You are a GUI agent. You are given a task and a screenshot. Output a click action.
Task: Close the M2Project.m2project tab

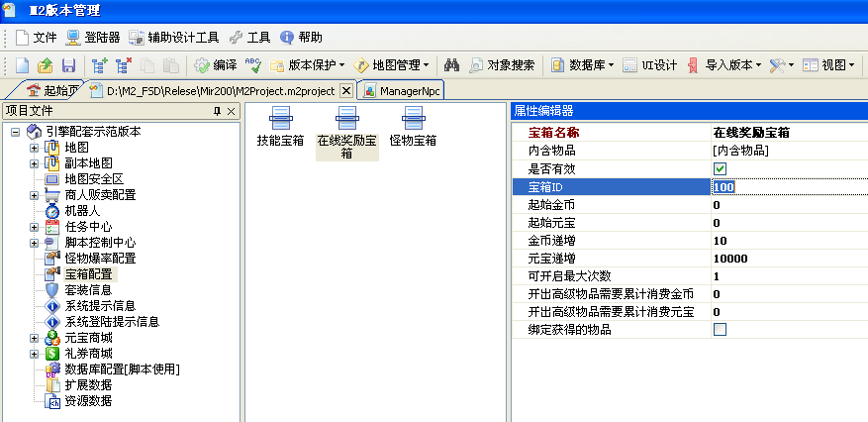[x=346, y=90]
